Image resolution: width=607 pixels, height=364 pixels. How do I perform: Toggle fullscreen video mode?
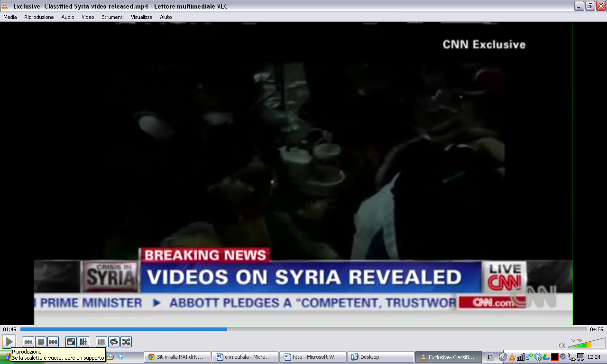pos(71,342)
